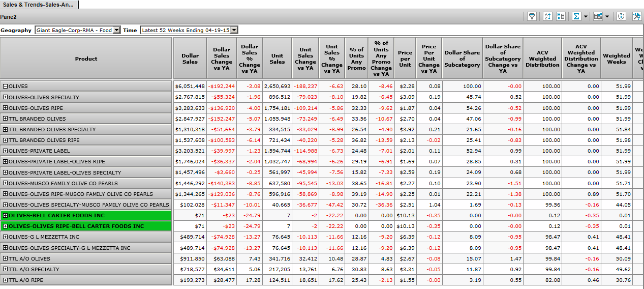Click the Price per Unit column header

pos(405,59)
